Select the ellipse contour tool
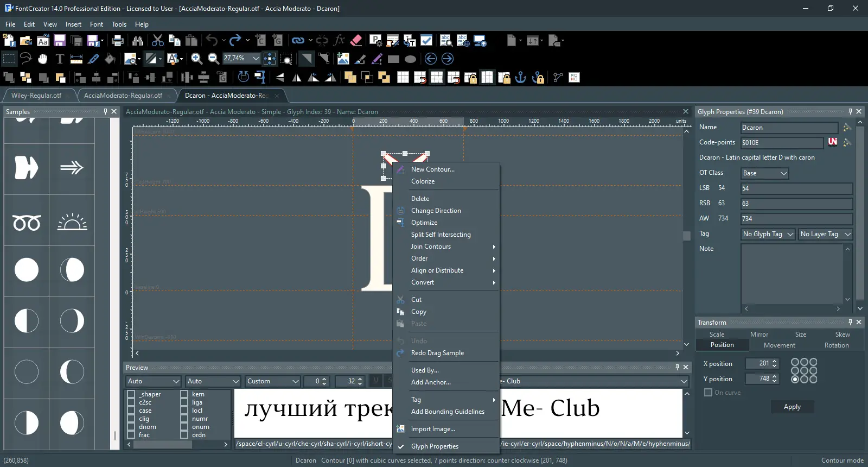868x467 pixels. click(411, 59)
